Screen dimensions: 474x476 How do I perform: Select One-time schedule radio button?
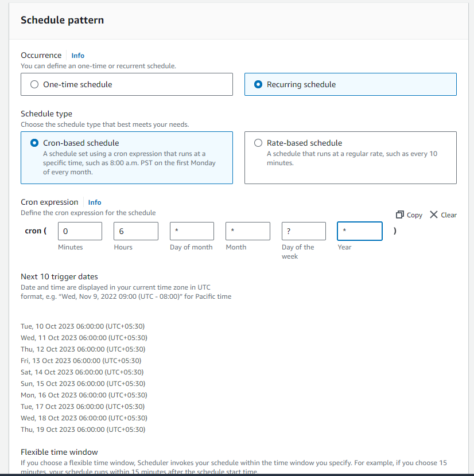coord(34,84)
